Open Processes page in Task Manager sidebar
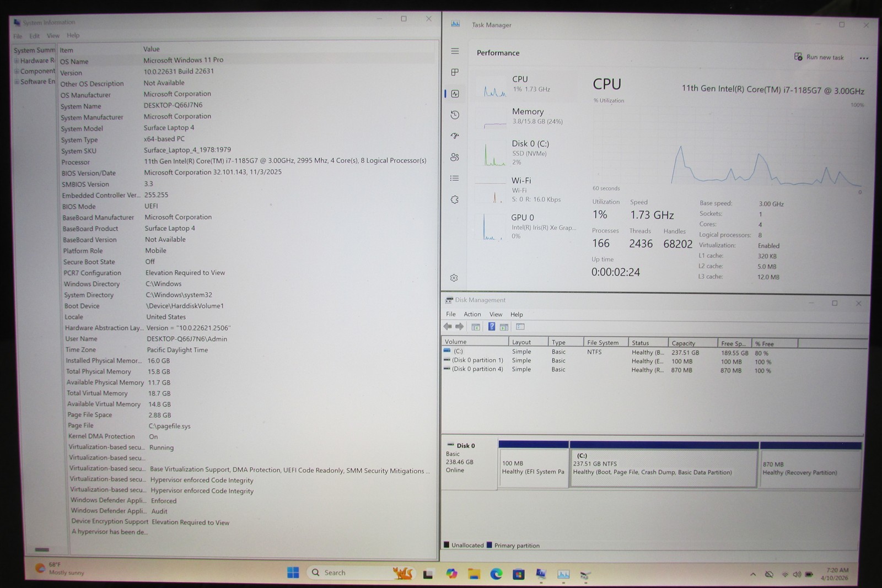882x588 pixels. [x=455, y=72]
